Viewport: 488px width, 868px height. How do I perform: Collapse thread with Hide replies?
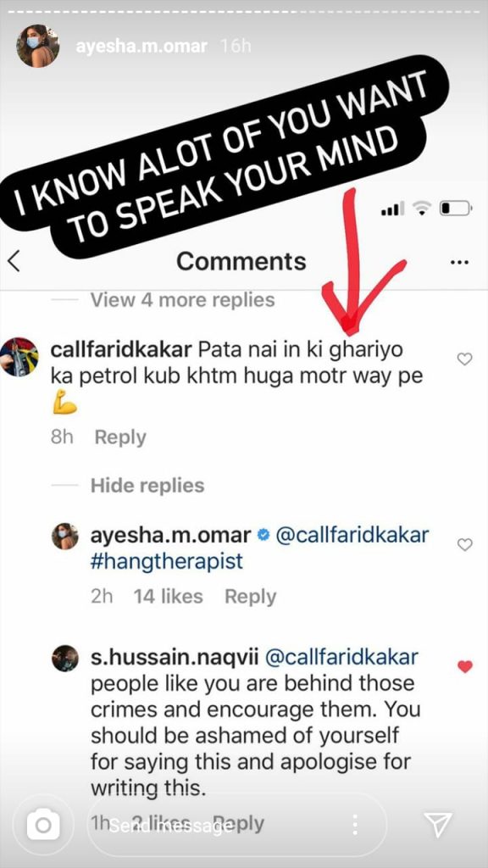coord(147,486)
